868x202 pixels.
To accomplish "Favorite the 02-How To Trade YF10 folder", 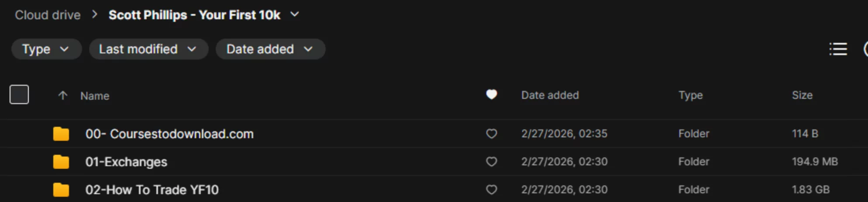I will pyautogui.click(x=492, y=190).
